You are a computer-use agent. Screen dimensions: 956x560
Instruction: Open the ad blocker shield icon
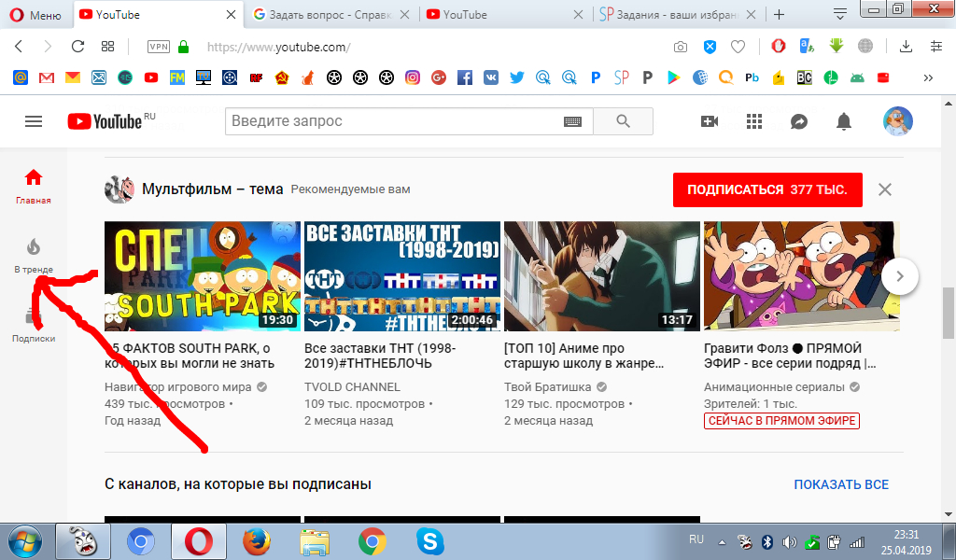click(x=710, y=47)
